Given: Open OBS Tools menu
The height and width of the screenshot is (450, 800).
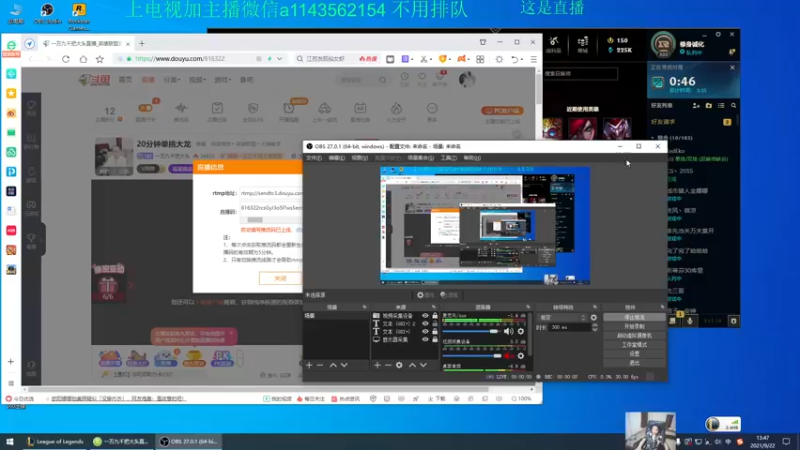Looking at the screenshot, I should 449,158.
